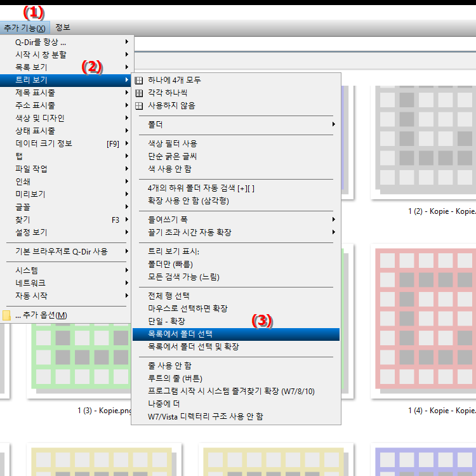Screen dimensions: 476x476
Task: Expand Q-Dir를 항상 ... submenu
Action: pyautogui.click(x=65, y=42)
